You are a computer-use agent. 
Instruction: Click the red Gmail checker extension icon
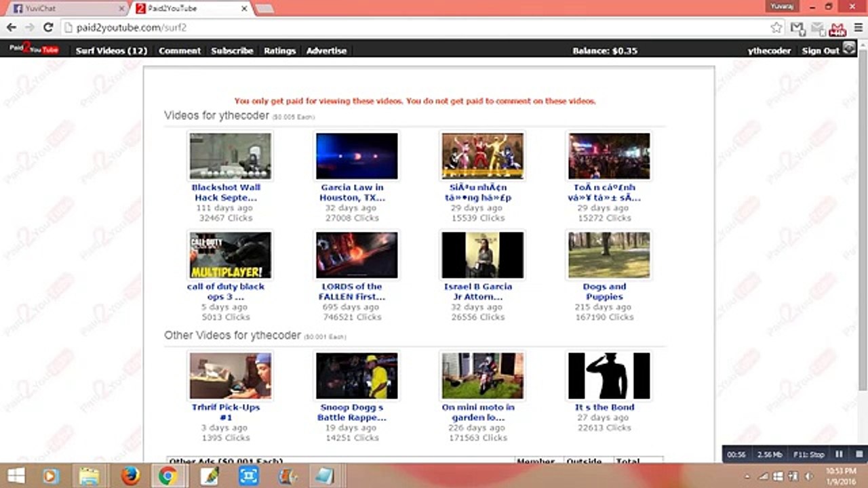tap(837, 29)
